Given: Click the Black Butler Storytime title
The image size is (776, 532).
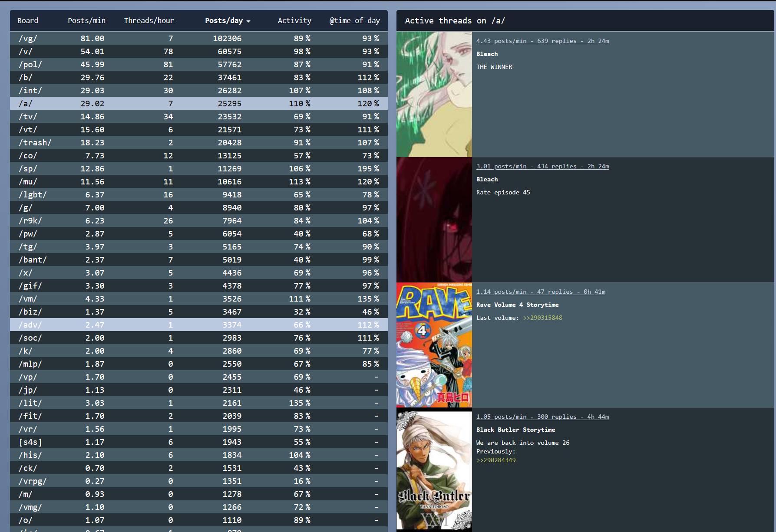Looking at the screenshot, I should 516,430.
